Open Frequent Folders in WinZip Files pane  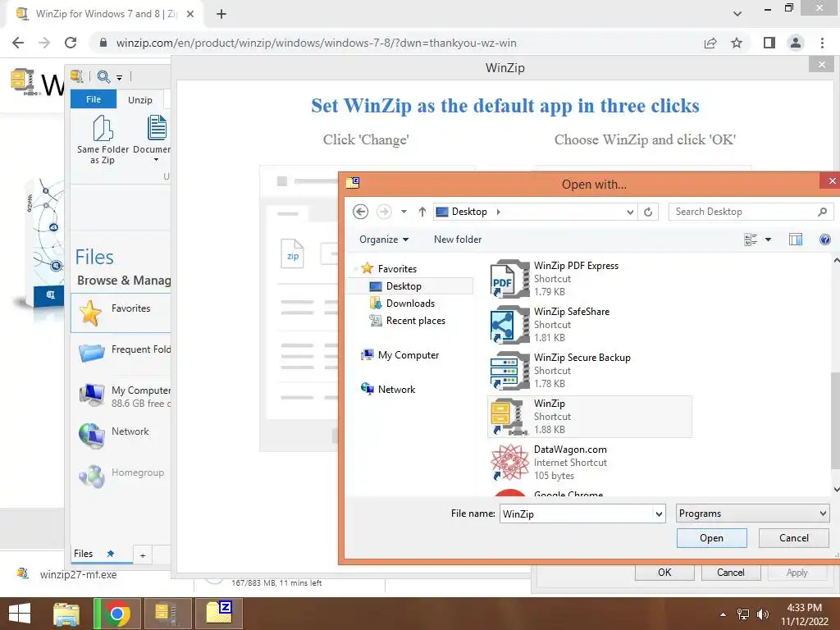121,354
